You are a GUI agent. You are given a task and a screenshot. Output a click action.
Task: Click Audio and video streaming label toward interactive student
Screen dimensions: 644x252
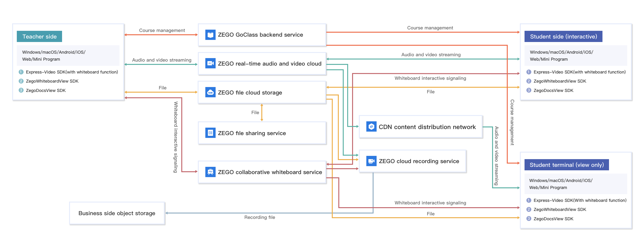[x=431, y=55]
